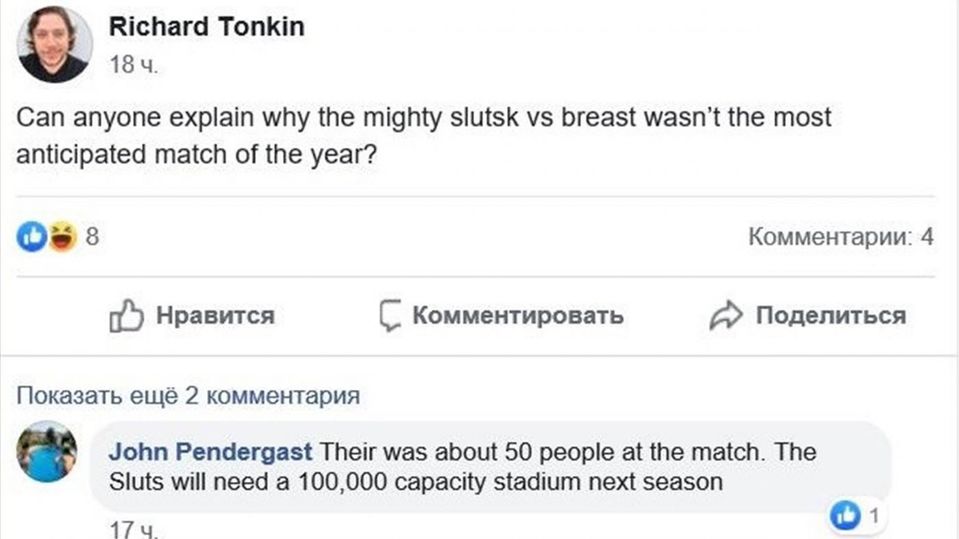Viewport: 959px width, 539px height.
Task: Expand "Показать ещё 2 комментария"
Action: click(x=189, y=396)
